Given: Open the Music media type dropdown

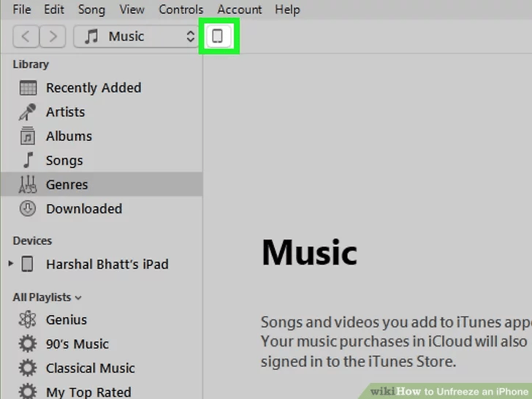Looking at the screenshot, I should 137,37.
